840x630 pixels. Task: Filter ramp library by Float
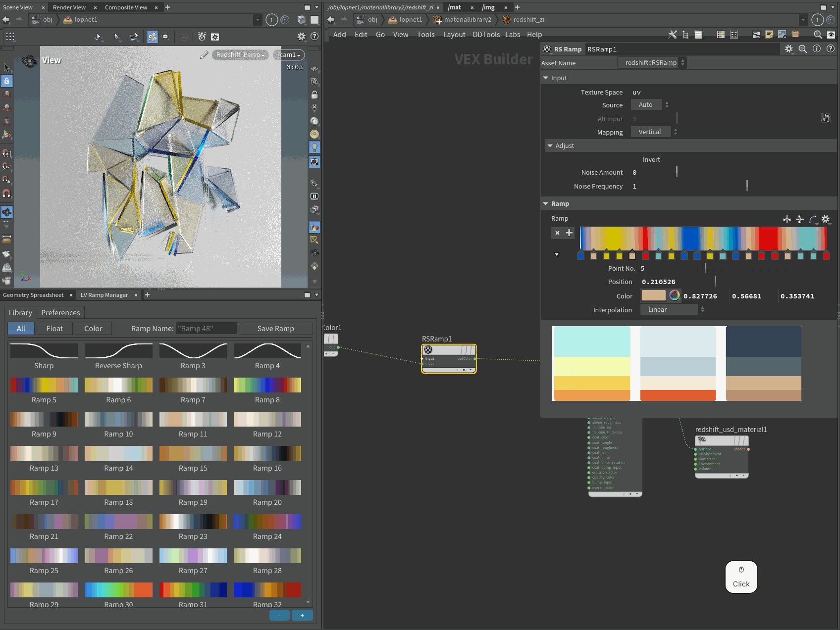pyautogui.click(x=54, y=329)
